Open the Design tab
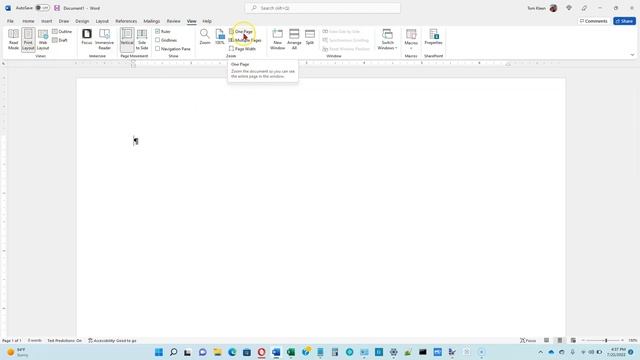Image resolution: width=640 pixels, height=360 pixels. (x=82, y=21)
